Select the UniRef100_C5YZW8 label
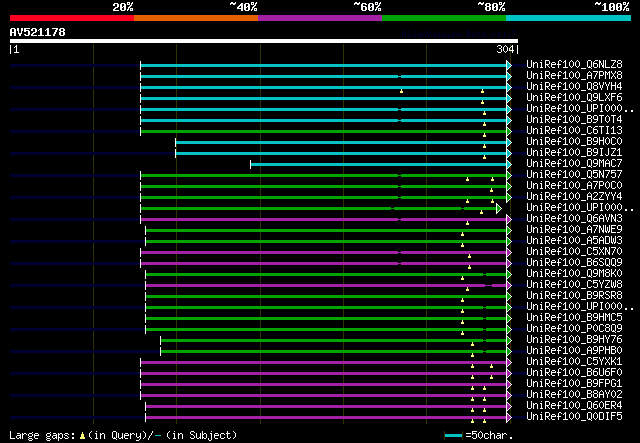640x443 pixels. click(574, 285)
